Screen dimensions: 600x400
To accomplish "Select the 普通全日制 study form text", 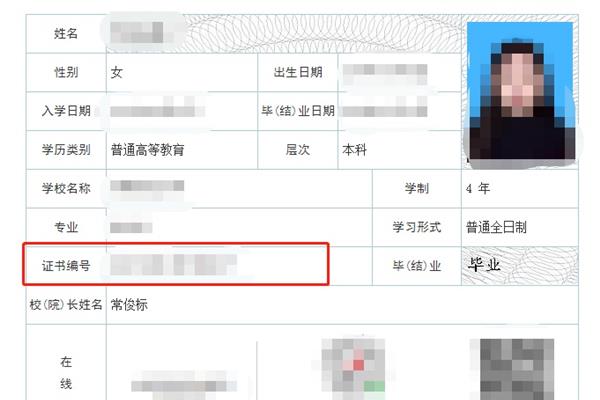I will coord(496,227).
